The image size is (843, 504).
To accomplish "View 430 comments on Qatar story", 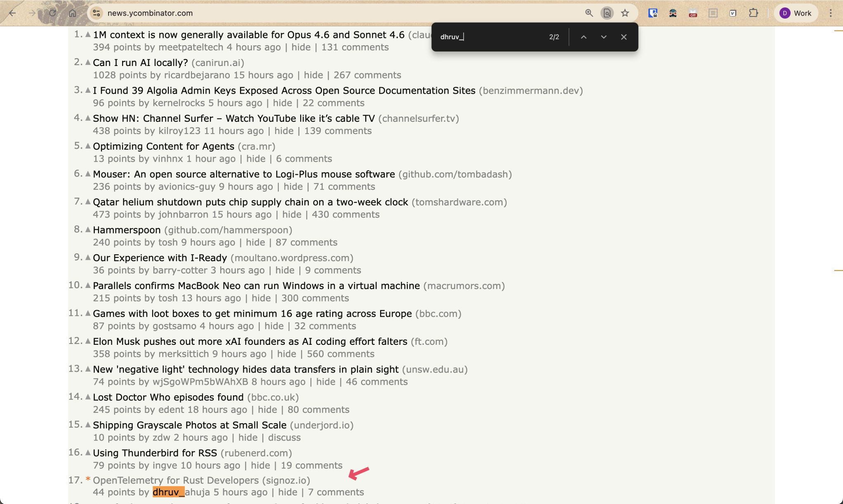I will point(346,214).
